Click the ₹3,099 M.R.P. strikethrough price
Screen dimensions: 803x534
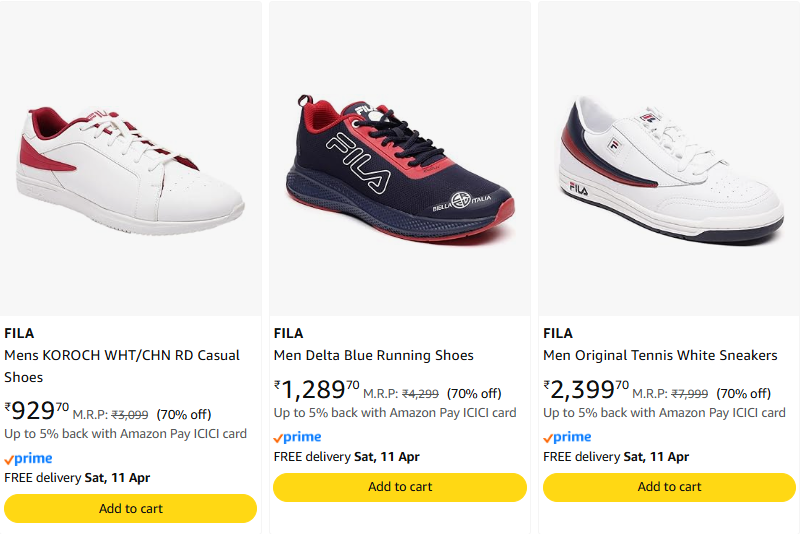pos(129,415)
